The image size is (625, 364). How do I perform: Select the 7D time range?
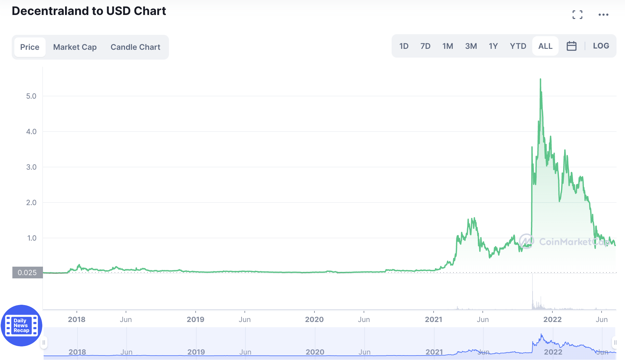(425, 46)
